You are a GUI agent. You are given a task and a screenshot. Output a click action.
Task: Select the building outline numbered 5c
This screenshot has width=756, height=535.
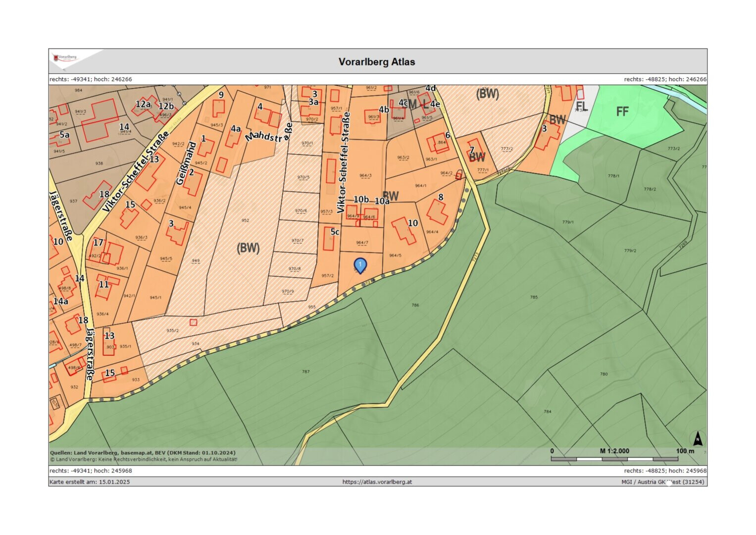pos(328,239)
